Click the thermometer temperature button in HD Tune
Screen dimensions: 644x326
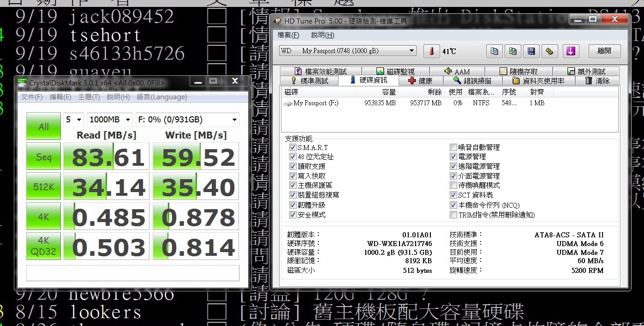431,51
